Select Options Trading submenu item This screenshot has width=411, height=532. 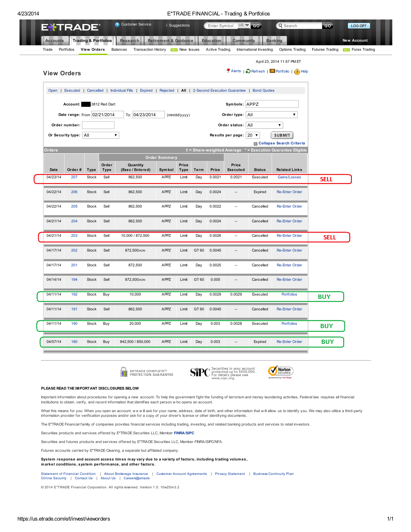pyautogui.click(x=292, y=49)
